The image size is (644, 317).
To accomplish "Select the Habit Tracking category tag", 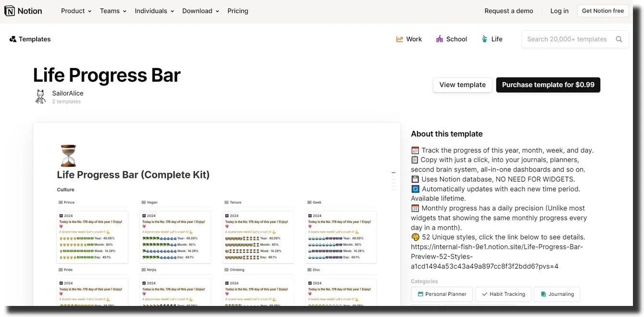I will [503, 294].
